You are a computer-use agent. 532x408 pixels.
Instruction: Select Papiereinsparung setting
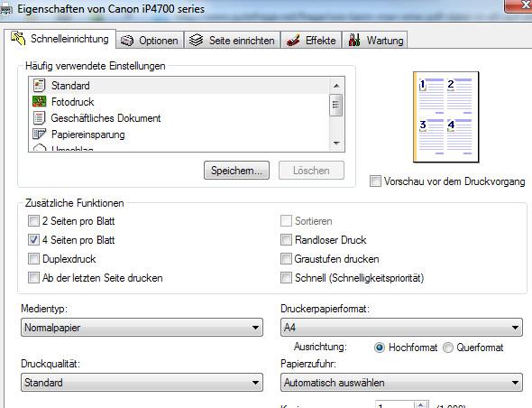pos(179,134)
